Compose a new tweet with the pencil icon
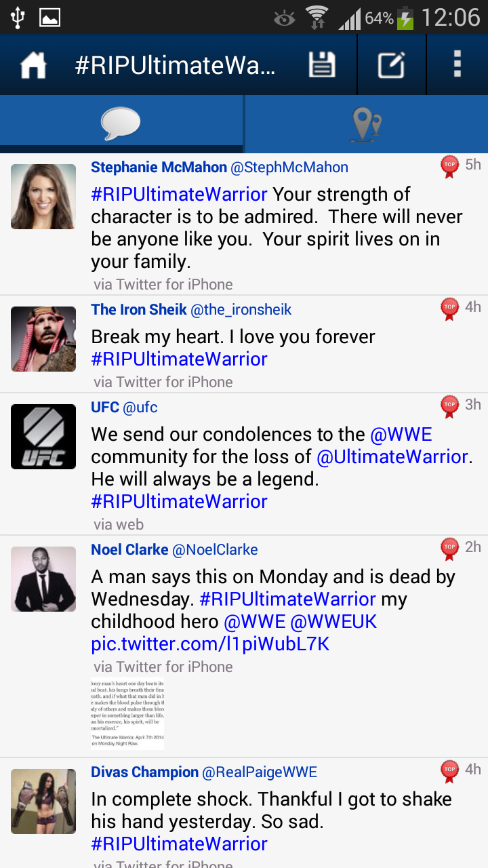The image size is (488, 868). click(391, 65)
